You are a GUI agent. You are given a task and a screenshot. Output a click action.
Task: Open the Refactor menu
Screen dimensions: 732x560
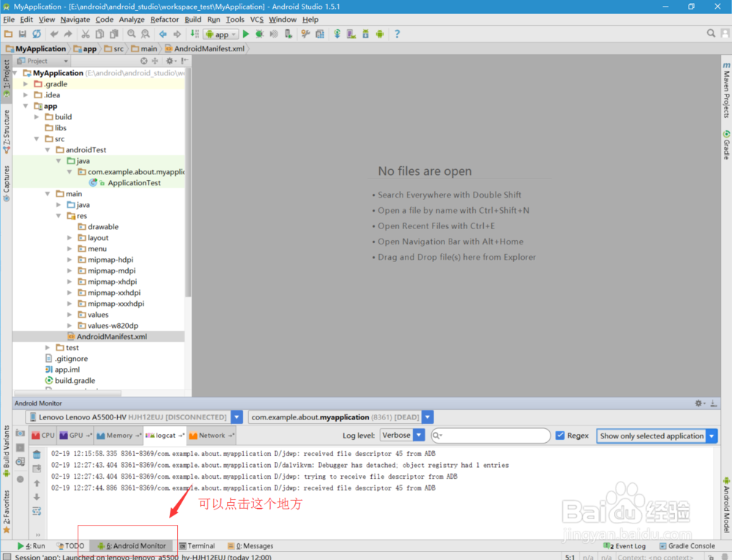pyautogui.click(x=164, y=20)
